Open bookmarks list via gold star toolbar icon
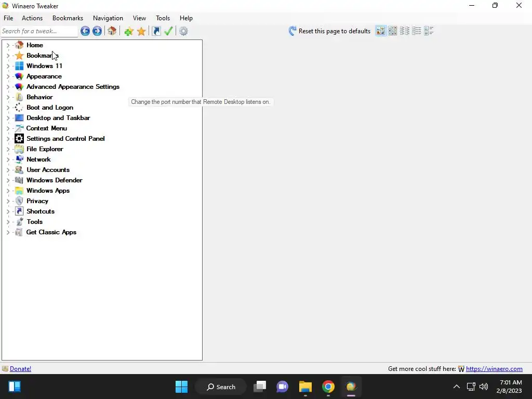Image resolution: width=532 pixels, height=399 pixels. [141, 31]
